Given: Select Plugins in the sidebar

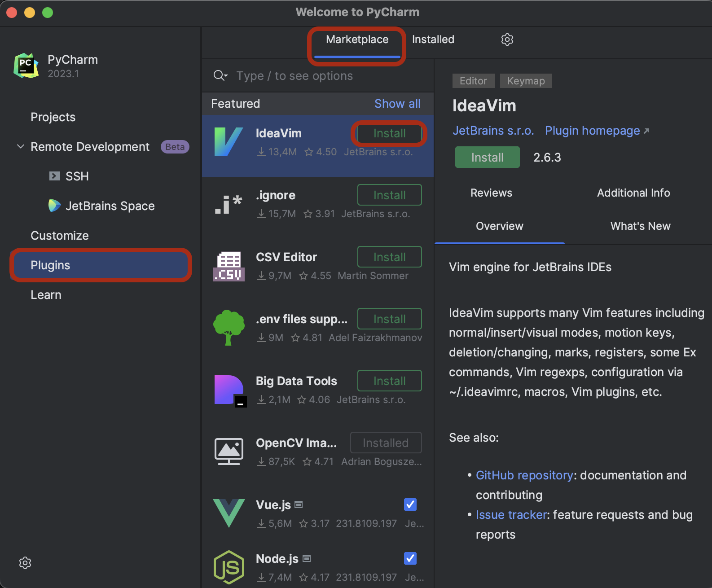Looking at the screenshot, I should pos(101,265).
